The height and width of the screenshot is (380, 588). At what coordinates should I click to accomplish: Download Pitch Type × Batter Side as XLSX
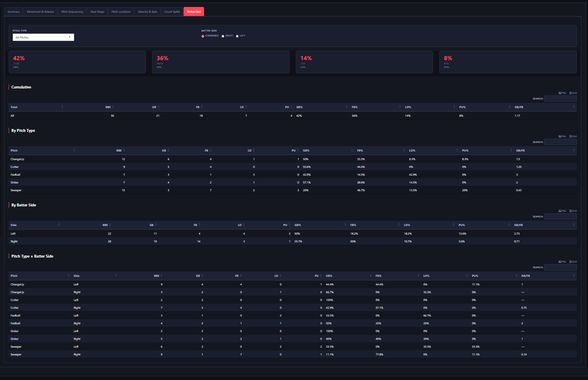[573, 262]
